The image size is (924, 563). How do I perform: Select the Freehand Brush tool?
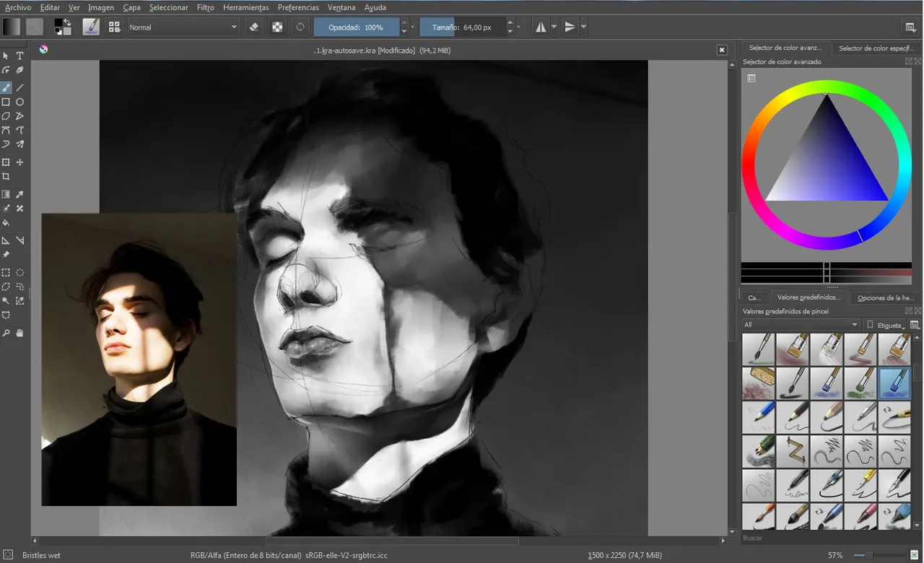click(6, 87)
